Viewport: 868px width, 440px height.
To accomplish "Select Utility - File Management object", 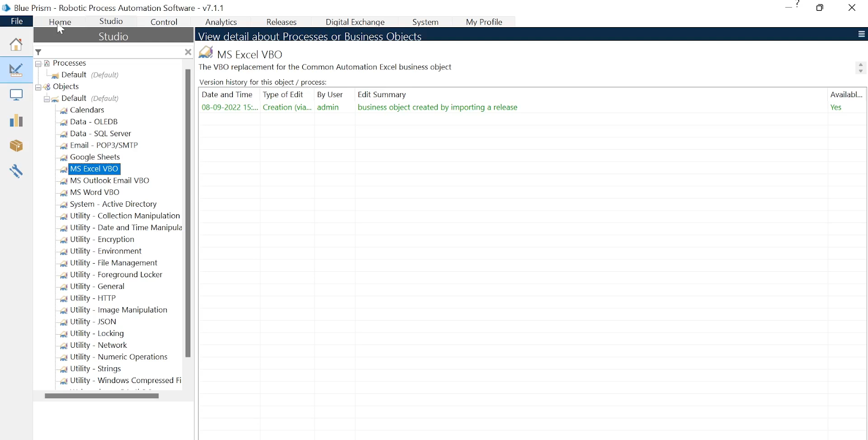I will click(x=113, y=263).
